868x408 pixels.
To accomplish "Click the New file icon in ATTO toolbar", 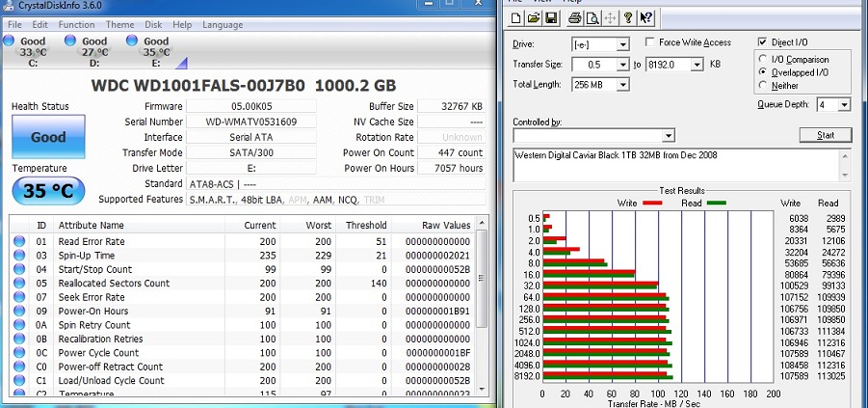I will click(x=515, y=18).
